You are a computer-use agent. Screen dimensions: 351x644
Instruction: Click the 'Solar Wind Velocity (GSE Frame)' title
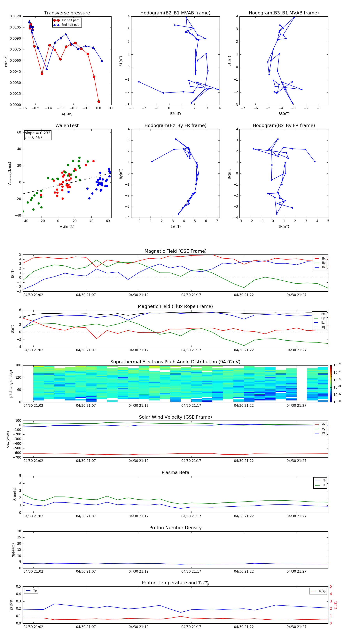[x=175, y=417]
